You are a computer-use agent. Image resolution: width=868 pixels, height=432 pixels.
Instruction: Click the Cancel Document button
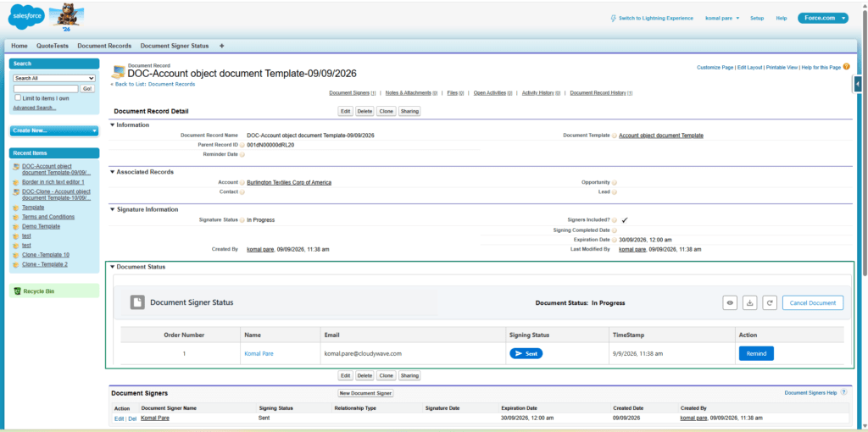(x=813, y=302)
